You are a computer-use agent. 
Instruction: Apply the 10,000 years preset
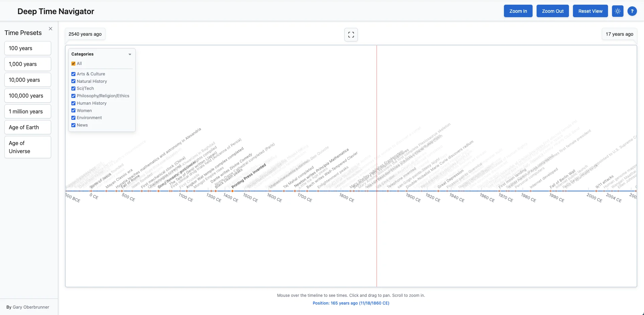point(28,79)
